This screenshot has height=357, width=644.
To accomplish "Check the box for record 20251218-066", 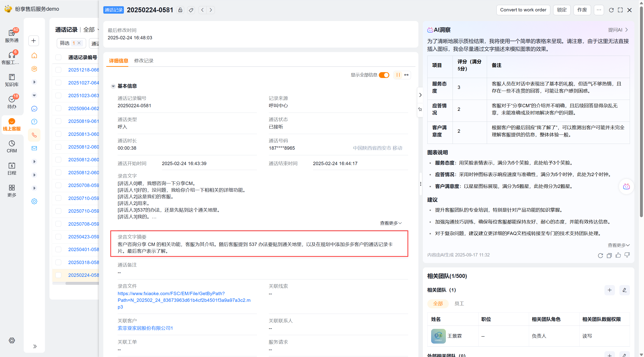I will click(x=58, y=70).
